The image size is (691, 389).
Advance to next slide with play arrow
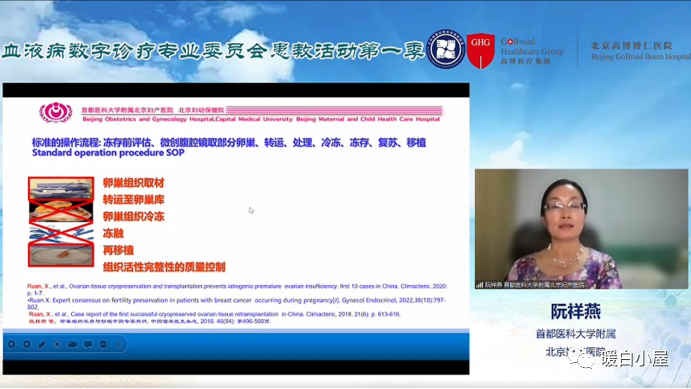click(x=27, y=344)
